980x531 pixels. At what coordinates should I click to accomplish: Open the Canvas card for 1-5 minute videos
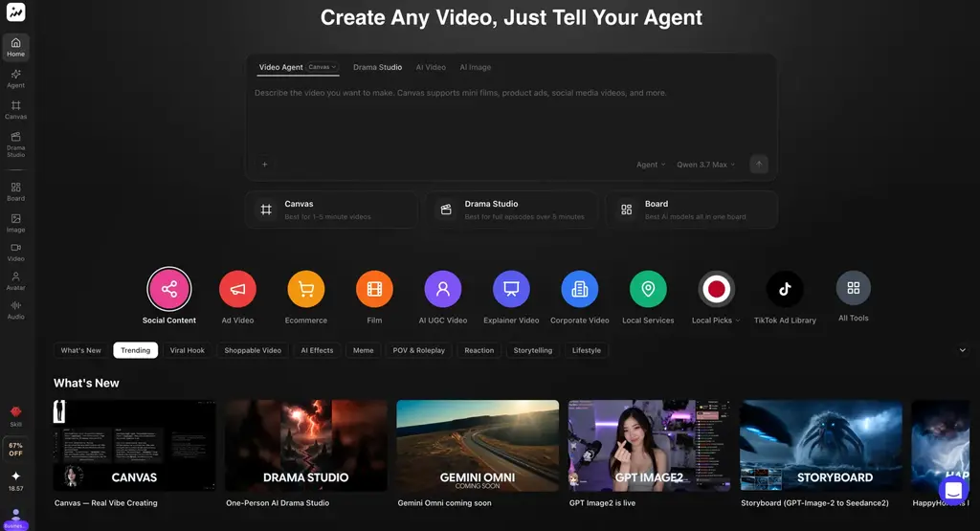(x=332, y=210)
